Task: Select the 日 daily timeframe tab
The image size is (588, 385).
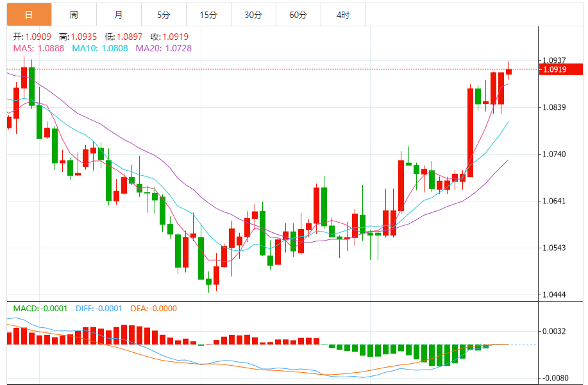Action: coord(29,15)
